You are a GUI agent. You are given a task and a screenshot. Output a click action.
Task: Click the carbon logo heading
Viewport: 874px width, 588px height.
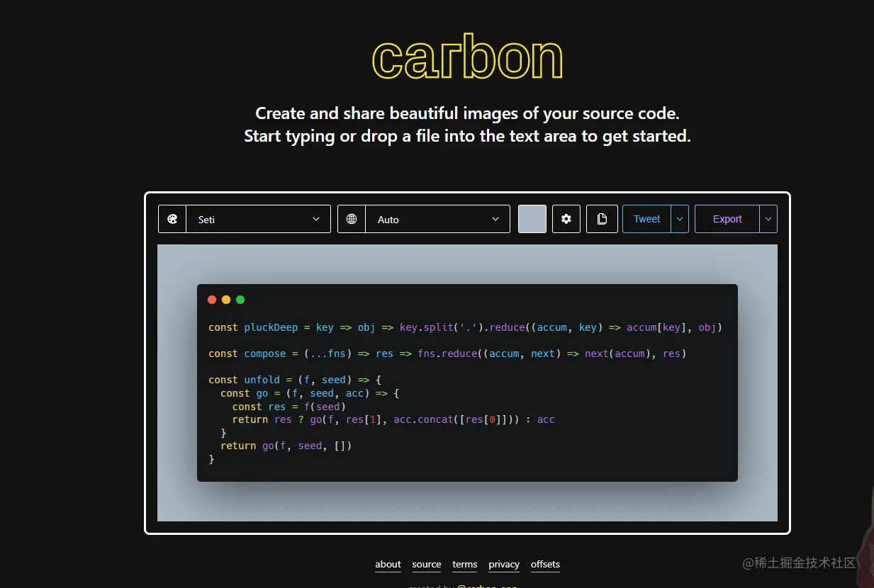click(x=467, y=57)
